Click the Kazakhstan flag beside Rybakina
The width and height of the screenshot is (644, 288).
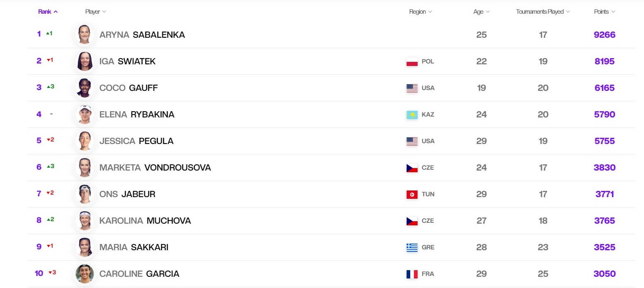coord(411,115)
